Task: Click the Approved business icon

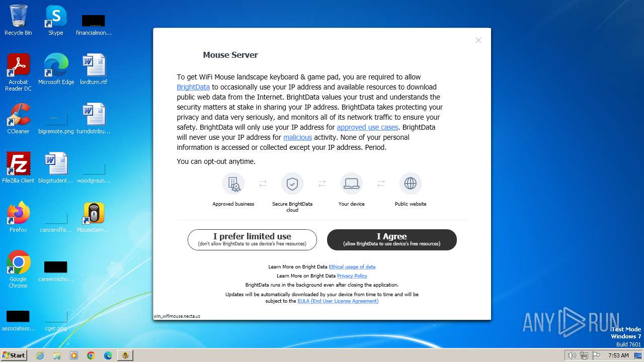Action: coord(233,184)
